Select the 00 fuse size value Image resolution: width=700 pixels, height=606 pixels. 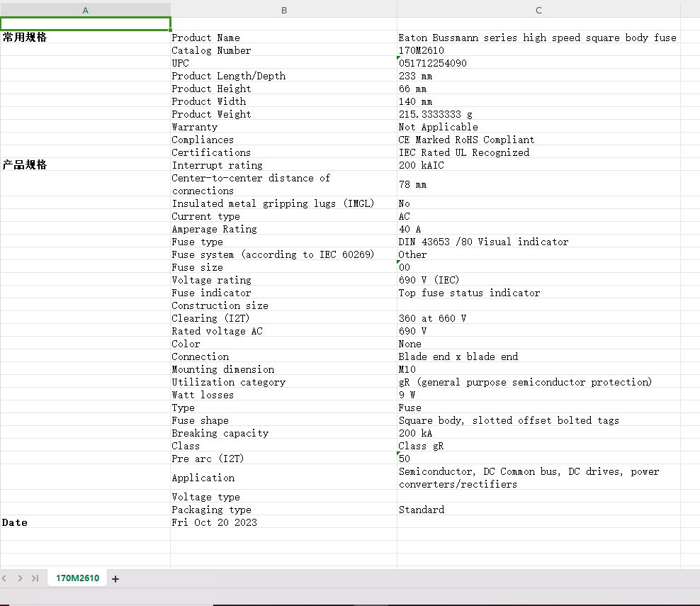click(x=538, y=267)
